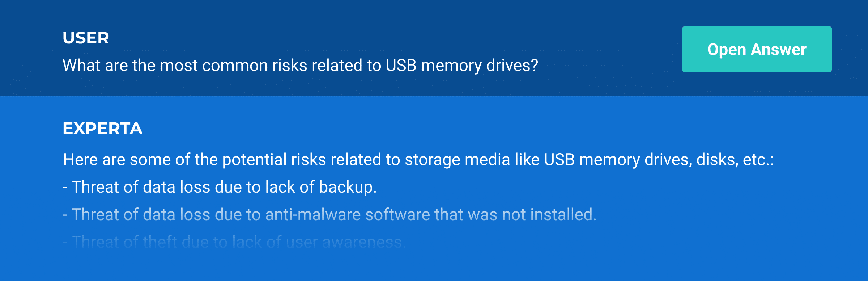Click "USB memory drives?" ending the user question
The height and width of the screenshot is (281, 868).
[x=462, y=66]
